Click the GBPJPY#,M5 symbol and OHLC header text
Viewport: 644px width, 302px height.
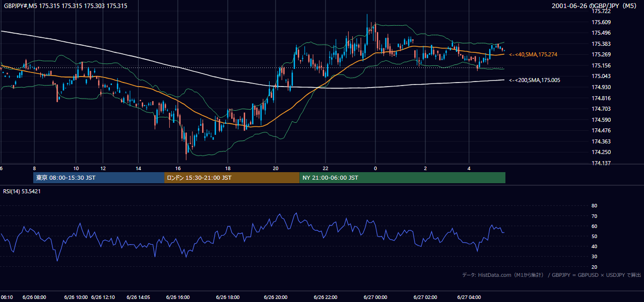(x=66, y=6)
